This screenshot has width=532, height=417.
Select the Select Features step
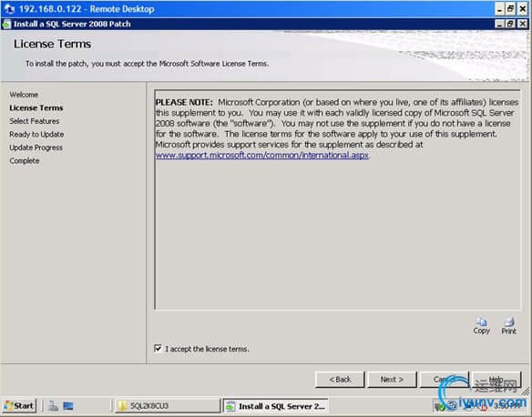coord(35,121)
